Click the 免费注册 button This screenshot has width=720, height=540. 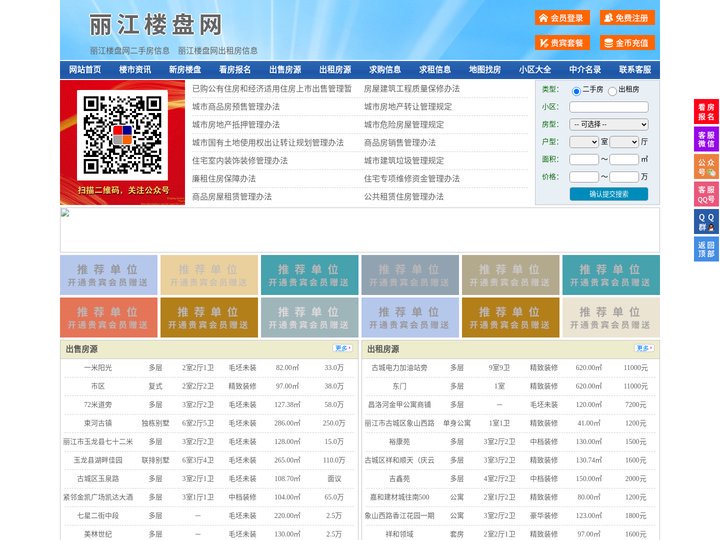pyautogui.click(x=627, y=18)
